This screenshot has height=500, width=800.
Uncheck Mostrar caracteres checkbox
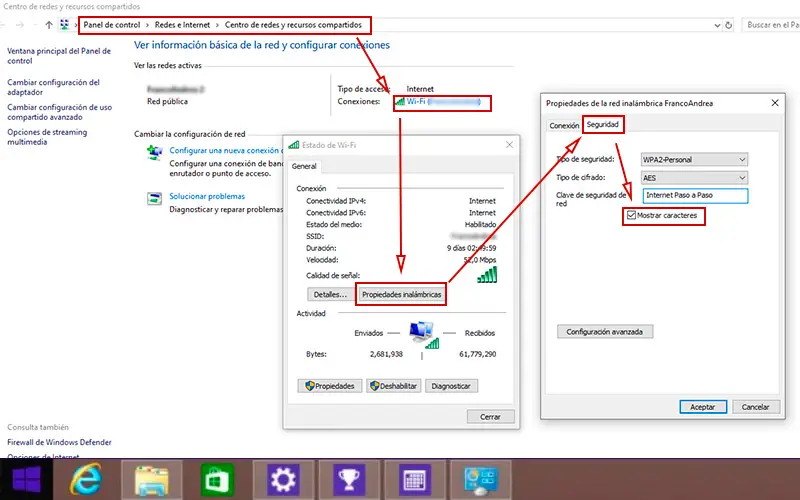point(632,215)
